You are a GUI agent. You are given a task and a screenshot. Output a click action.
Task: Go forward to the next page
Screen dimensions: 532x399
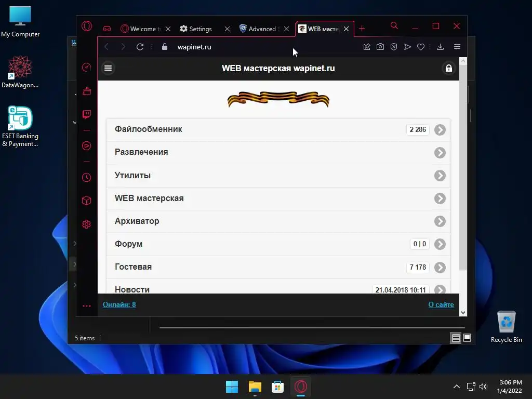pos(123,47)
